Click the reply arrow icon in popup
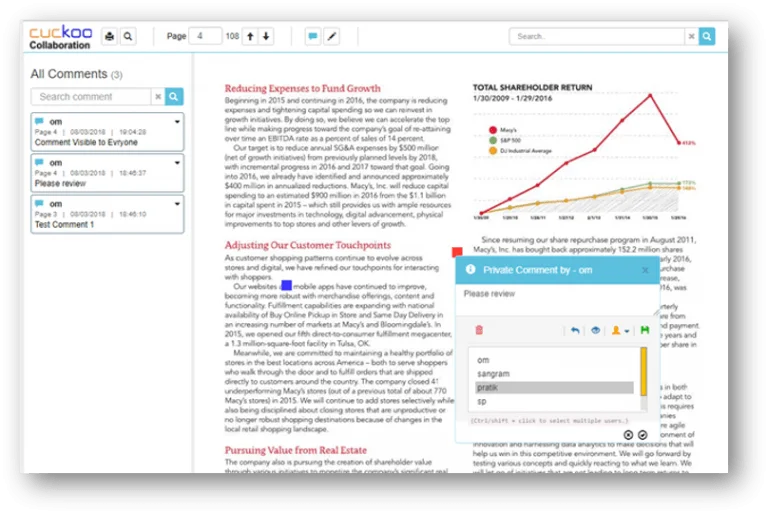 [575, 331]
